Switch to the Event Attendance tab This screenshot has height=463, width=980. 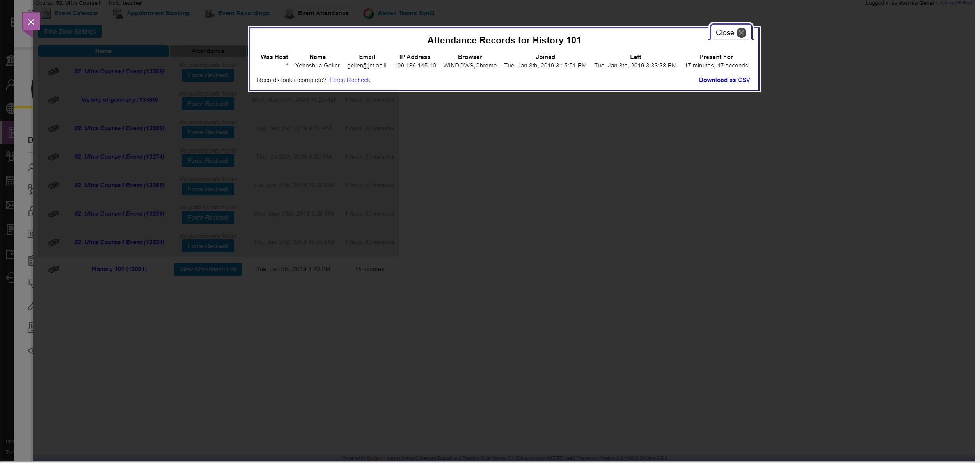(323, 13)
